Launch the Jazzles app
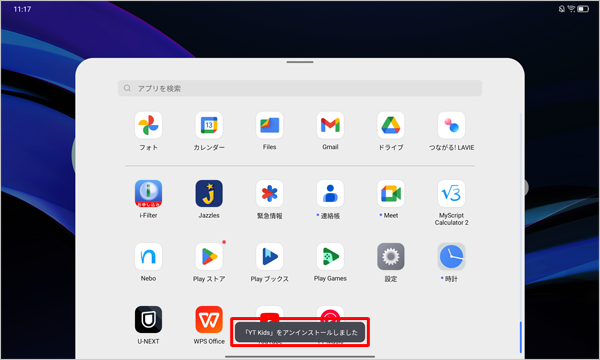Screen dimensions: 600x360 (209, 194)
